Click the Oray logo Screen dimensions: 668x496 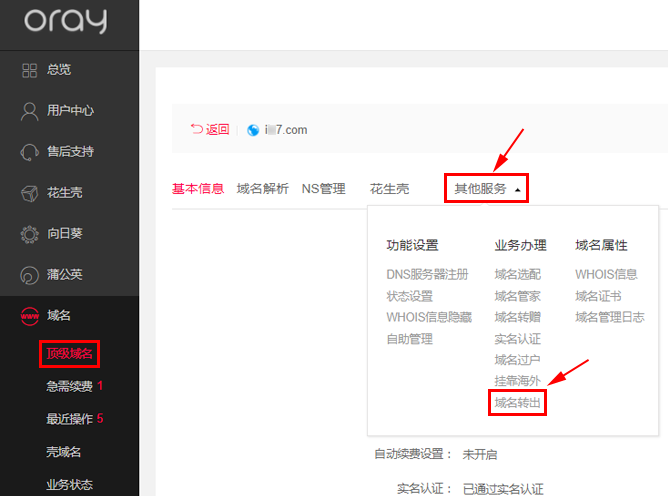[66, 20]
